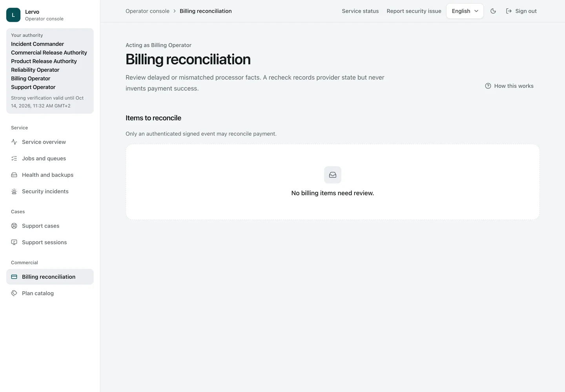This screenshot has height=392, width=565.
Task: Click the Service overview pulse icon
Action: [14, 142]
